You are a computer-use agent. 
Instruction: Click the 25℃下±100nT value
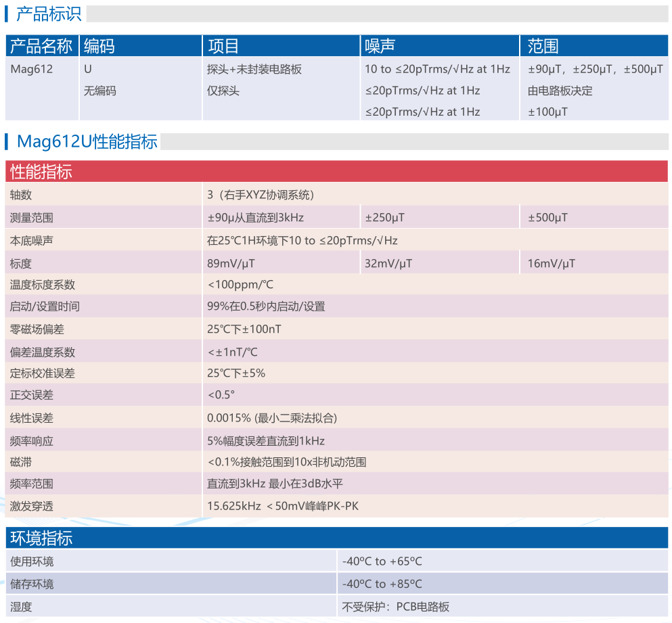(244, 329)
